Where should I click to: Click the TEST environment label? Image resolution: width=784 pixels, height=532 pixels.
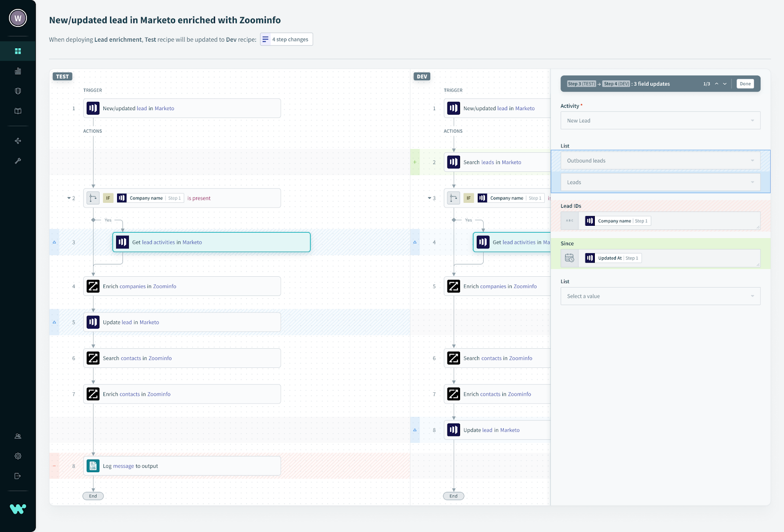click(62, 76)
